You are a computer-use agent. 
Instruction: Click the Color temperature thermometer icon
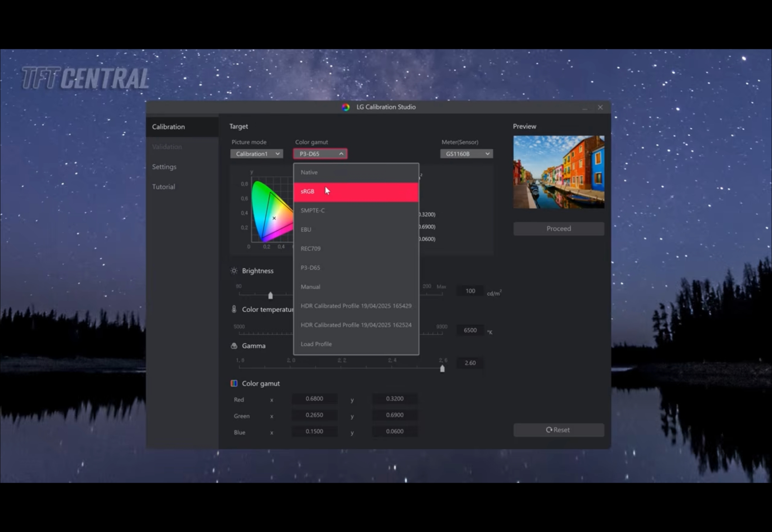[234, 309]
